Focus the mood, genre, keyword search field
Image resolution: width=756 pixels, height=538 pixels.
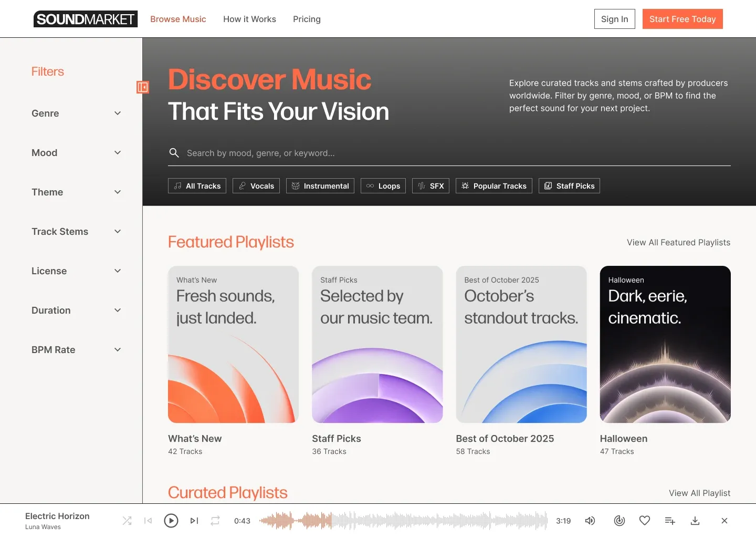point(449,153)
